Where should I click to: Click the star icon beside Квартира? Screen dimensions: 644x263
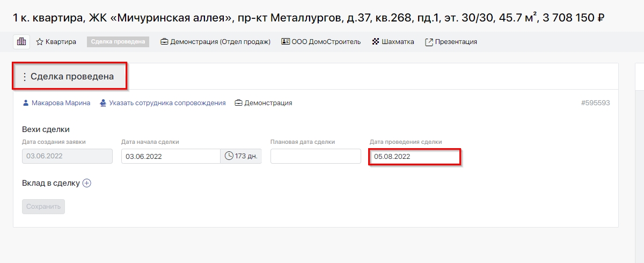[x=40, y=42]
